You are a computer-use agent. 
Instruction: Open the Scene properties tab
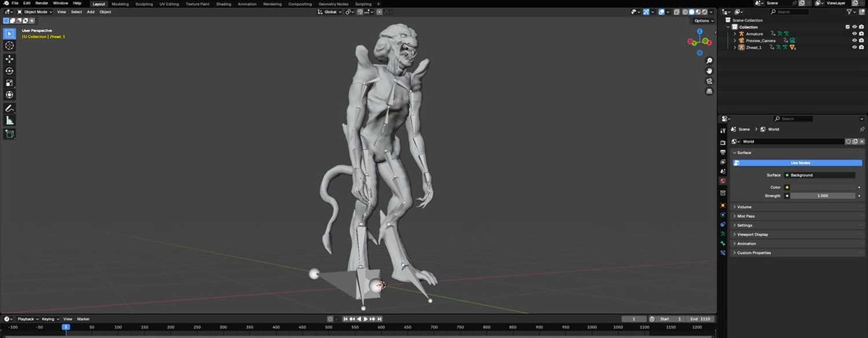(723, 172)
